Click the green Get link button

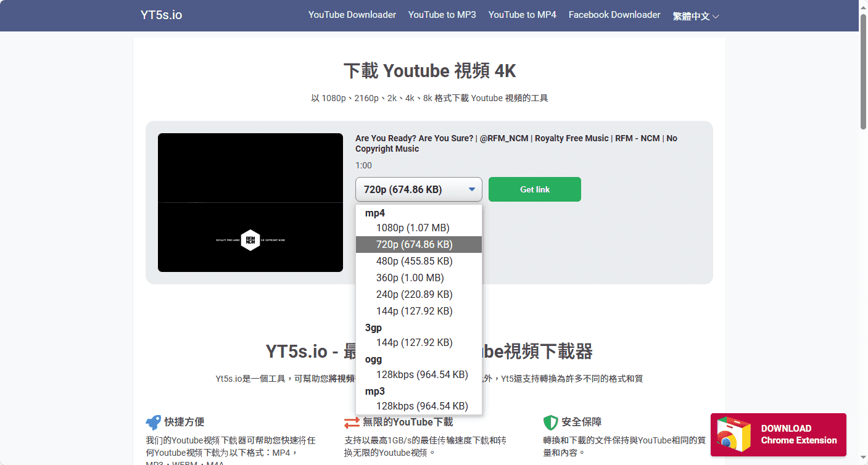[x=535, y=189]
